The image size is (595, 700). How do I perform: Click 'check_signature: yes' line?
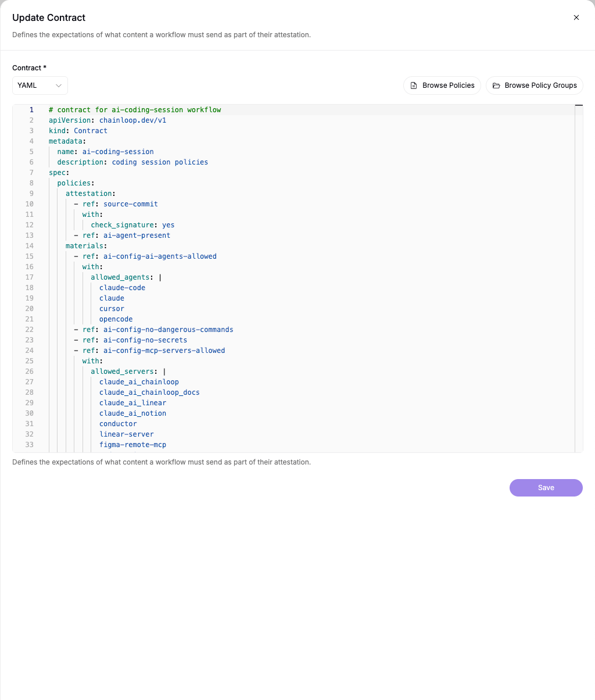click(132, 225)
